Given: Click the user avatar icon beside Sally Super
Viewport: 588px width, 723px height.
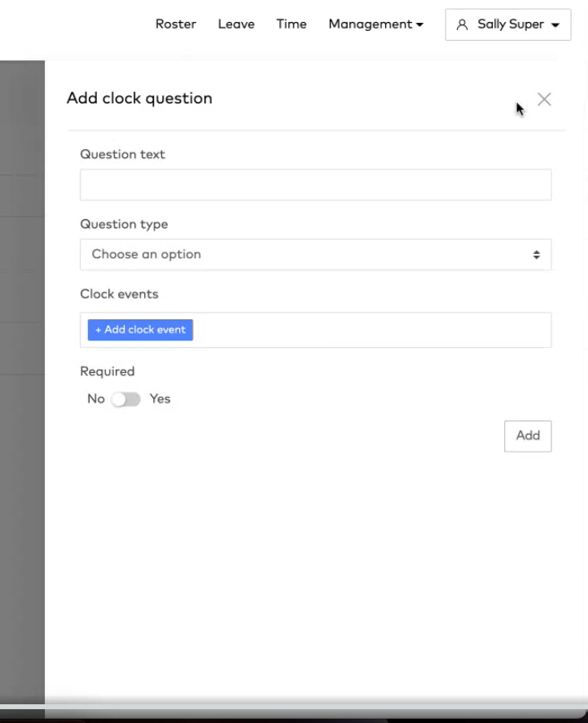Looking at the screenshot, I should click(462, 24).
